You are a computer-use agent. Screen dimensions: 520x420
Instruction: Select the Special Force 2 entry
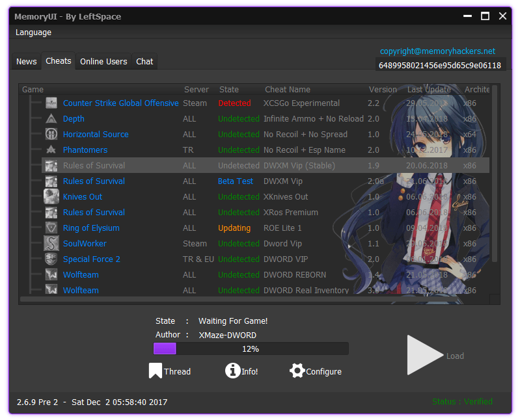tap(92, 259)
